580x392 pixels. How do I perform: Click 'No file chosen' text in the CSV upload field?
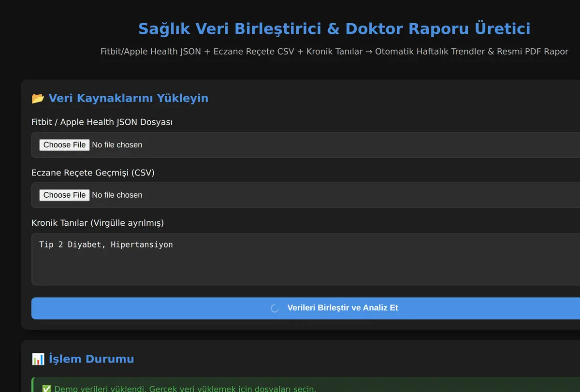pos(117,195)
